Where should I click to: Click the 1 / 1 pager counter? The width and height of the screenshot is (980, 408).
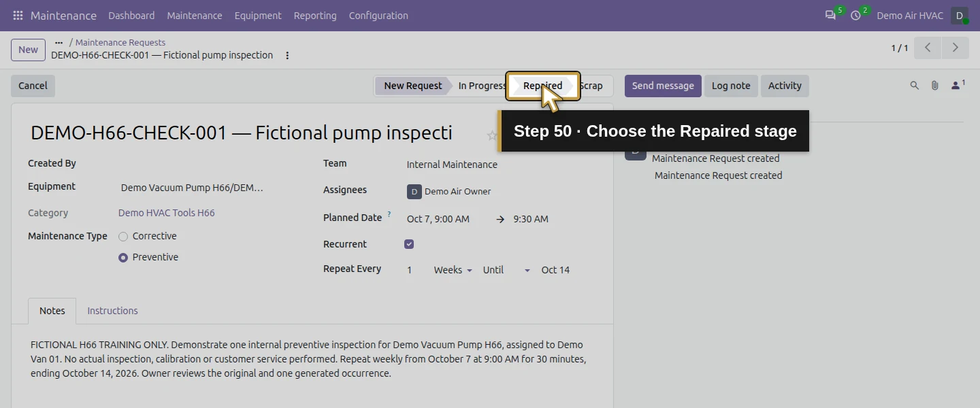click(x=900, y=48)
